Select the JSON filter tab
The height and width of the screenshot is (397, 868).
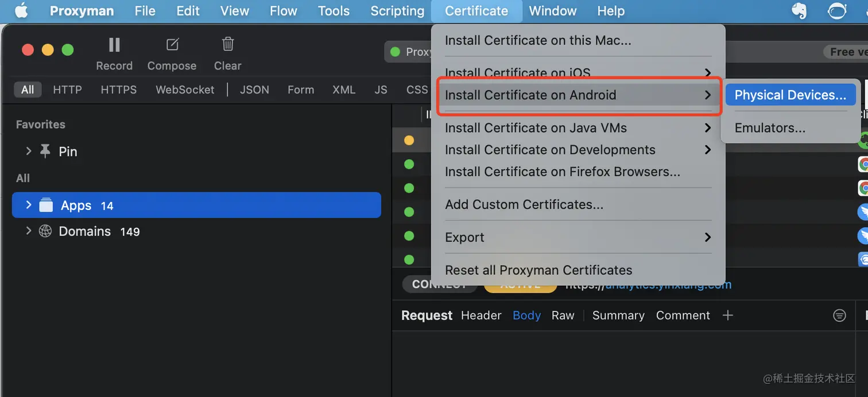pos(254,89)
